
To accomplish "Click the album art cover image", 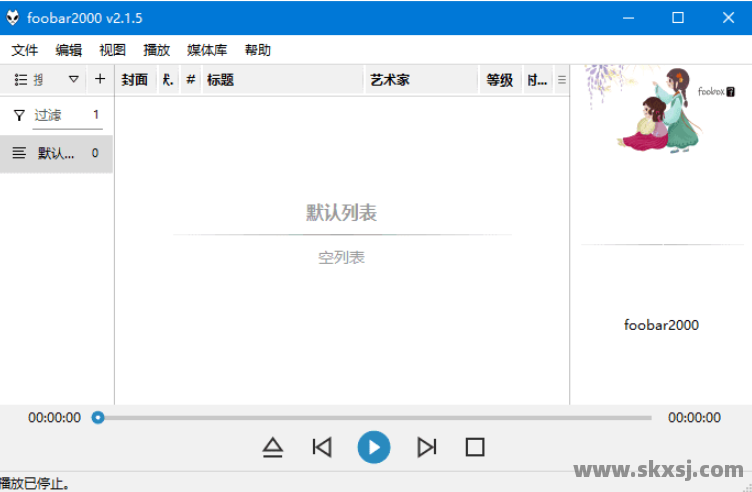I will click(x=661, y=110).
